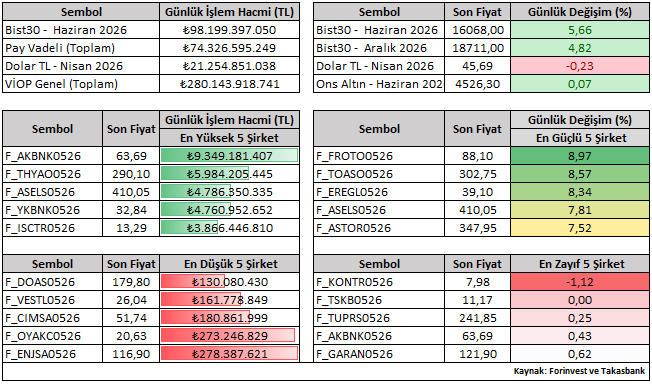Click the F_THYAO0526 symbol cell
652x384 pixels.
52,174
